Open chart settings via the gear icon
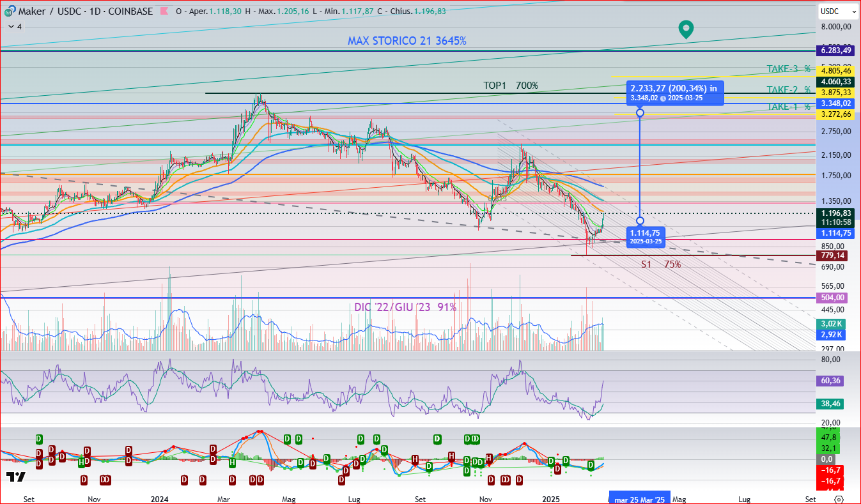Viewport: 861px width, 504px height. 839,499
